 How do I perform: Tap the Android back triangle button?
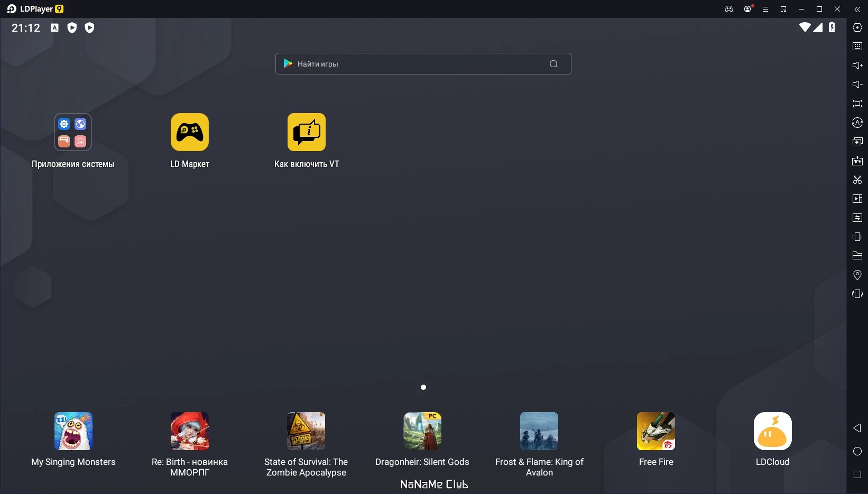(857, 428)
